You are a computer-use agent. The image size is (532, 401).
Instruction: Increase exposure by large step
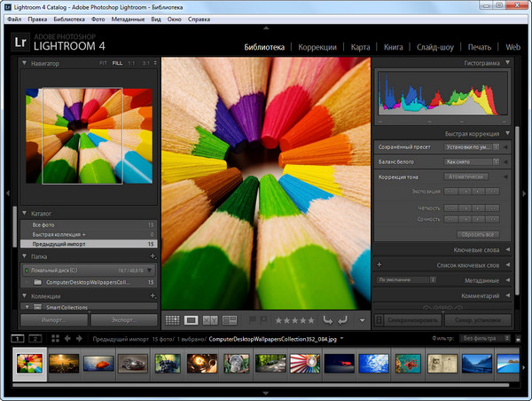493,192
